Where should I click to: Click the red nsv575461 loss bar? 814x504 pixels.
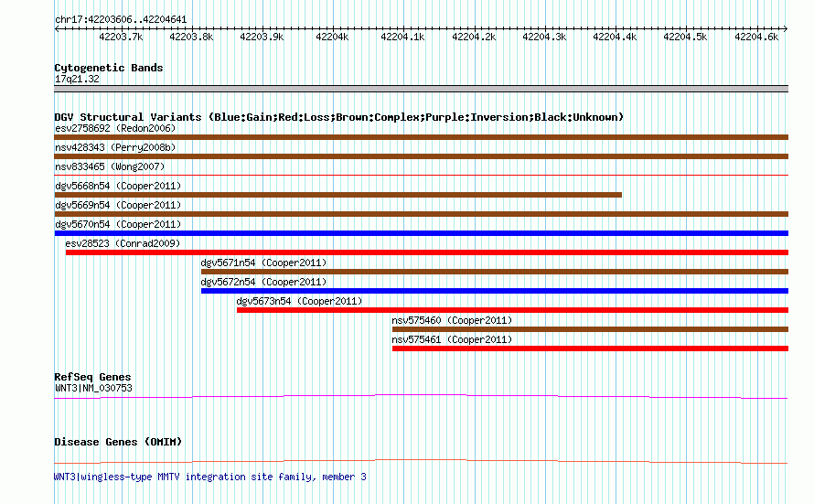coord(590,349)
